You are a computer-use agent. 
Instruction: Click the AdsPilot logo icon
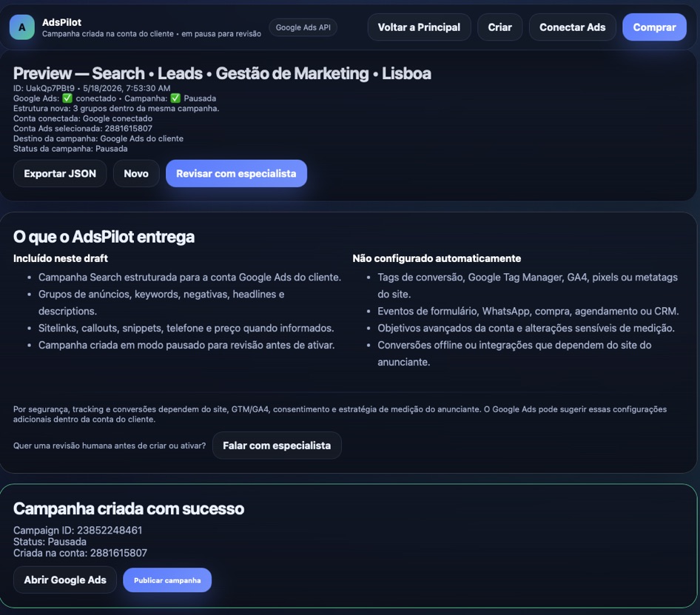coord(22,27)
